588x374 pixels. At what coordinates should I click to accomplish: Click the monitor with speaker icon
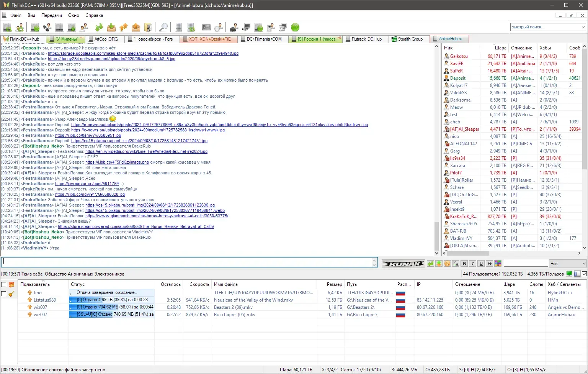[x=246, y=27]
